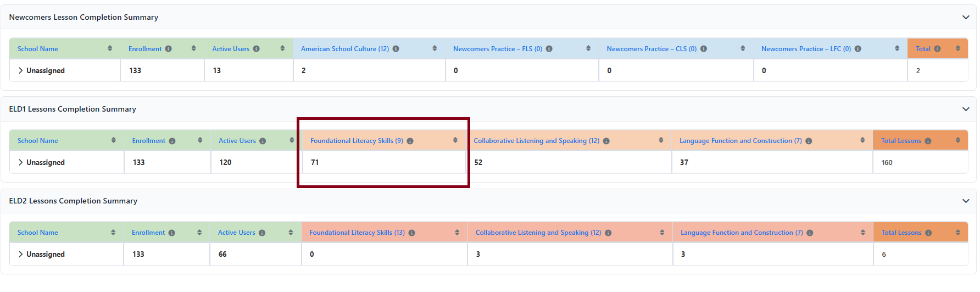
Task: Click info icon for ELD2 Language Function and Construction
Action: click(x=810, y=233)
